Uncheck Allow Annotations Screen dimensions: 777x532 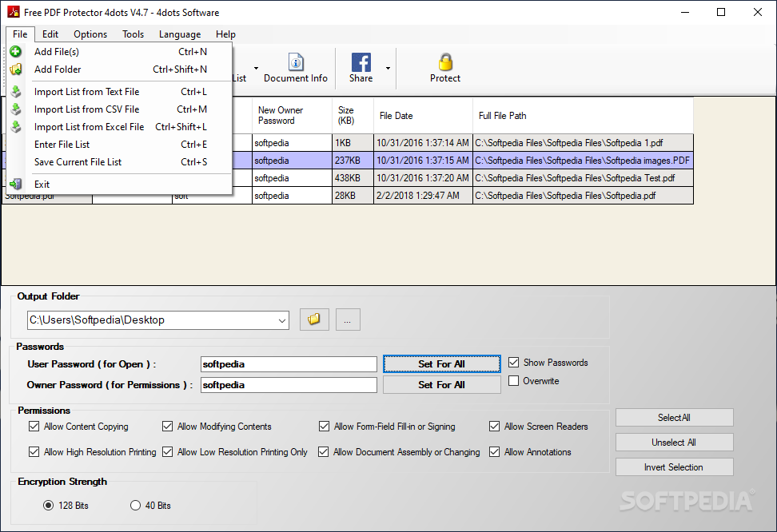[x=494, y=452]
